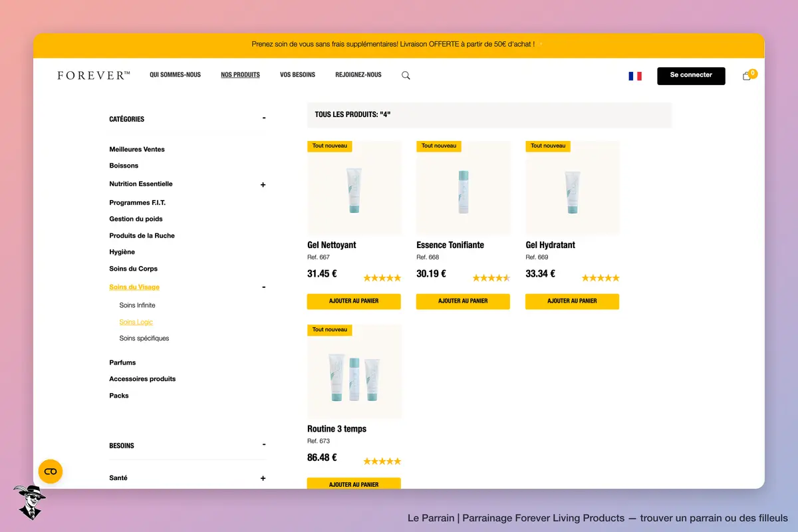
Task: Click the Tous les produits heading
Action: pyautogui.click(x=352, y=115)
